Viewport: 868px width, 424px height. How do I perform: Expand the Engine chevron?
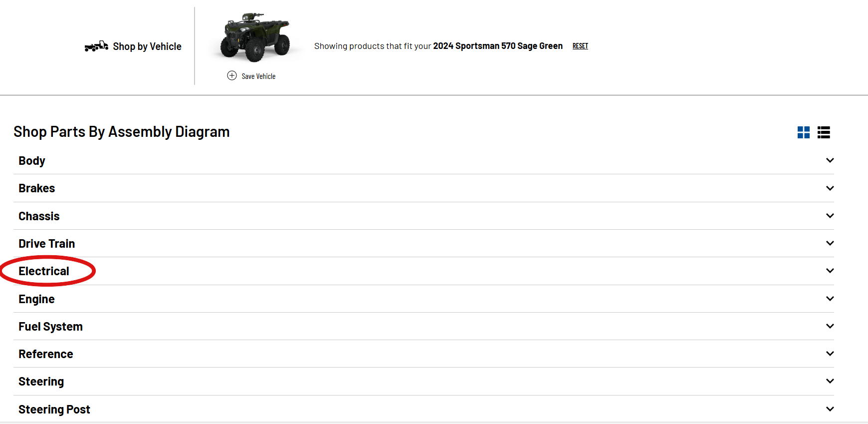(830, 299)
